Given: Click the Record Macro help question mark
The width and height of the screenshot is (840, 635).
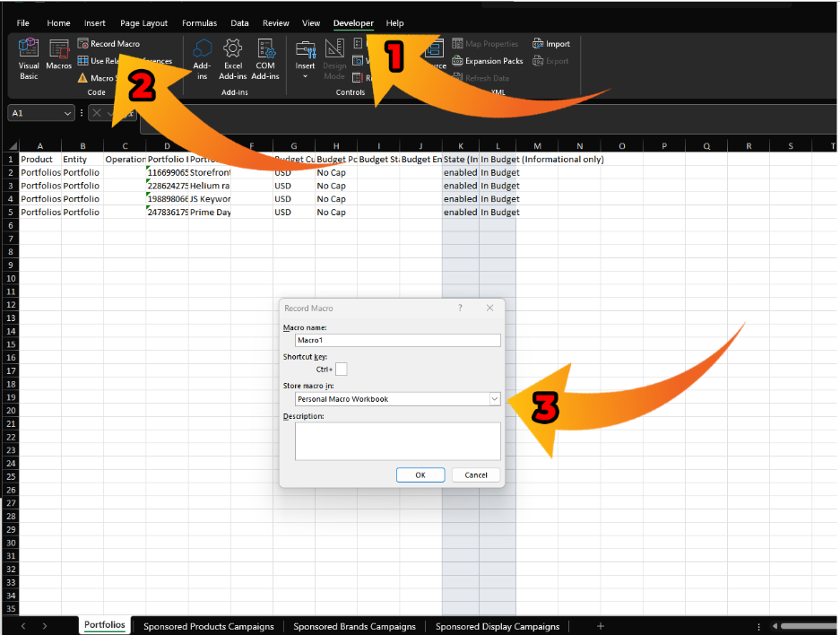Looking at the screenshot, I should point(460,308).
